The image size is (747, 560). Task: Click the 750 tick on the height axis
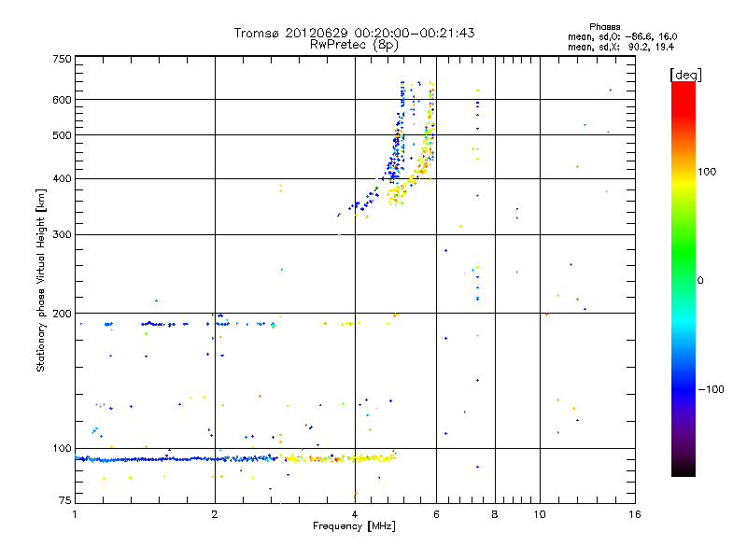pos(62,59)
